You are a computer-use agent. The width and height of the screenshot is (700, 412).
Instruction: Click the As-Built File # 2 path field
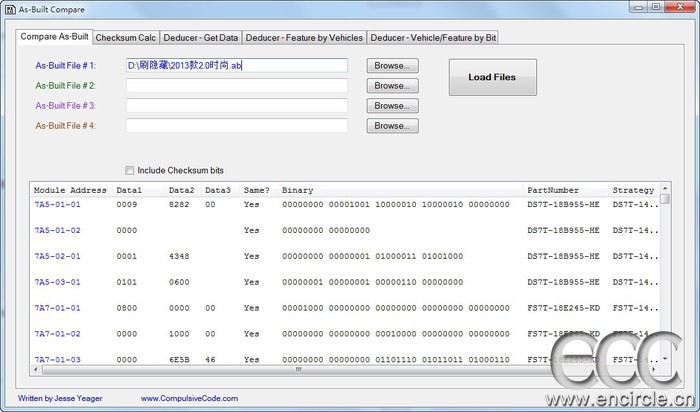(237, 86)
